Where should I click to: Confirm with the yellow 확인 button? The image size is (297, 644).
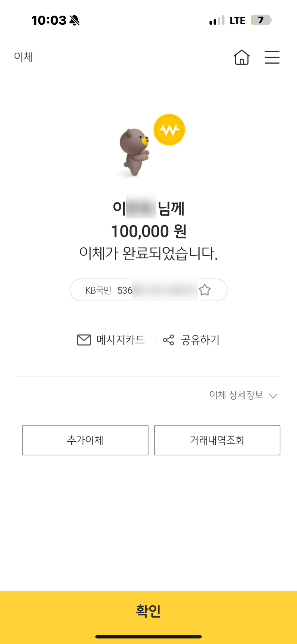pos(148,611)
